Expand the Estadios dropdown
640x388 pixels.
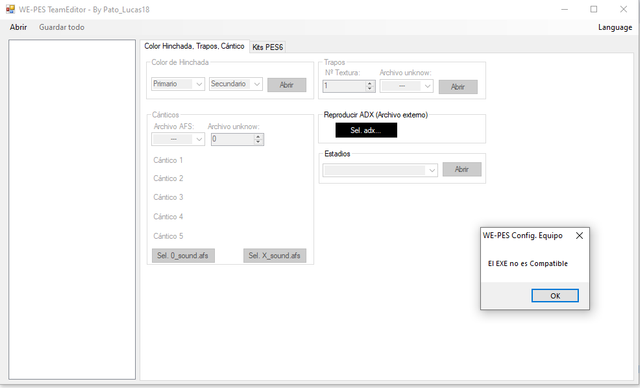(x=380, y=170)
